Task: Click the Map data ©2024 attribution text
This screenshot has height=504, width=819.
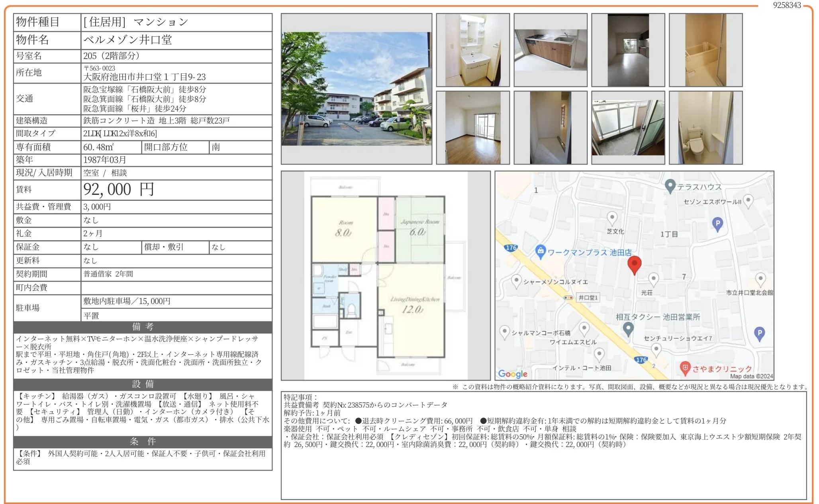Action: coord(743,375)
